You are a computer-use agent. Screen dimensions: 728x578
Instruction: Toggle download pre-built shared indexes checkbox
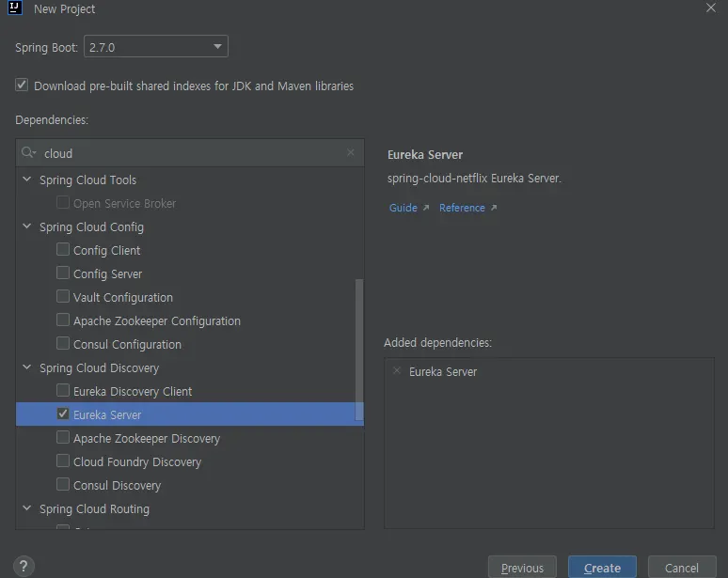(x=22, y=86)
